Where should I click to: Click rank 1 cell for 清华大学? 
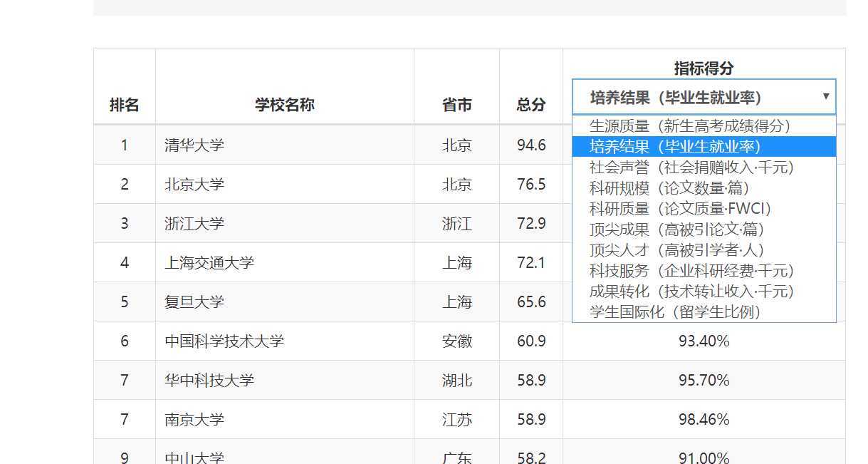(x=125, y=145)
